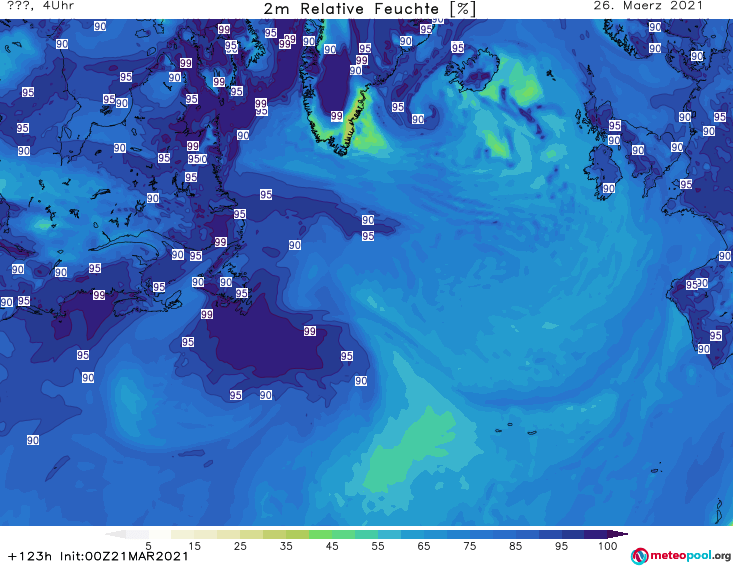Open the meteopool.org logo link
The image size is (733, 566).
click(680, 556)
